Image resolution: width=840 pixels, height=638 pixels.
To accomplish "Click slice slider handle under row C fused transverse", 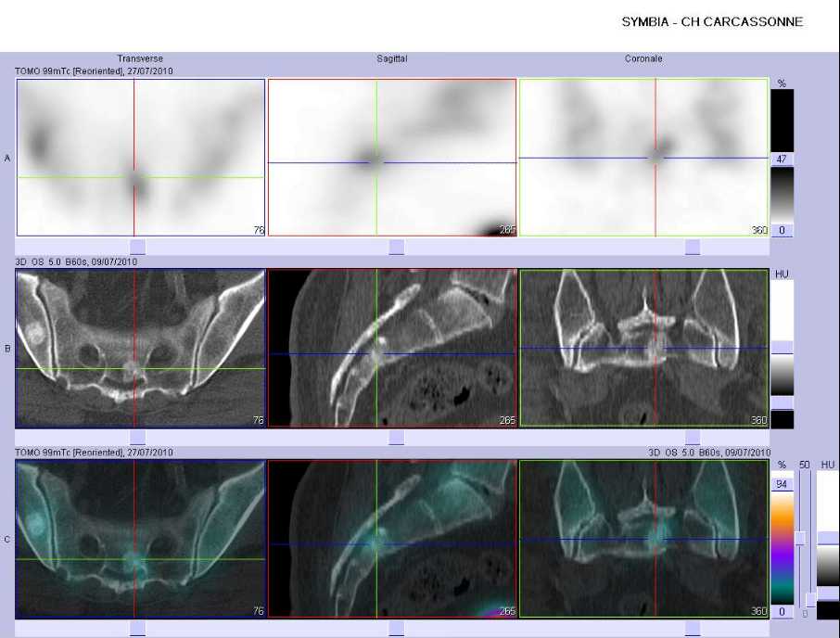I will 137,629.
